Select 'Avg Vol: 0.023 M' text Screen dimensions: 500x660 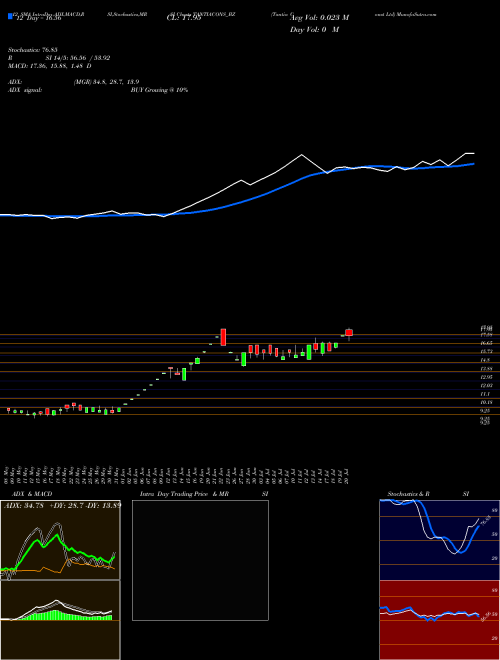tap(320, 18)
